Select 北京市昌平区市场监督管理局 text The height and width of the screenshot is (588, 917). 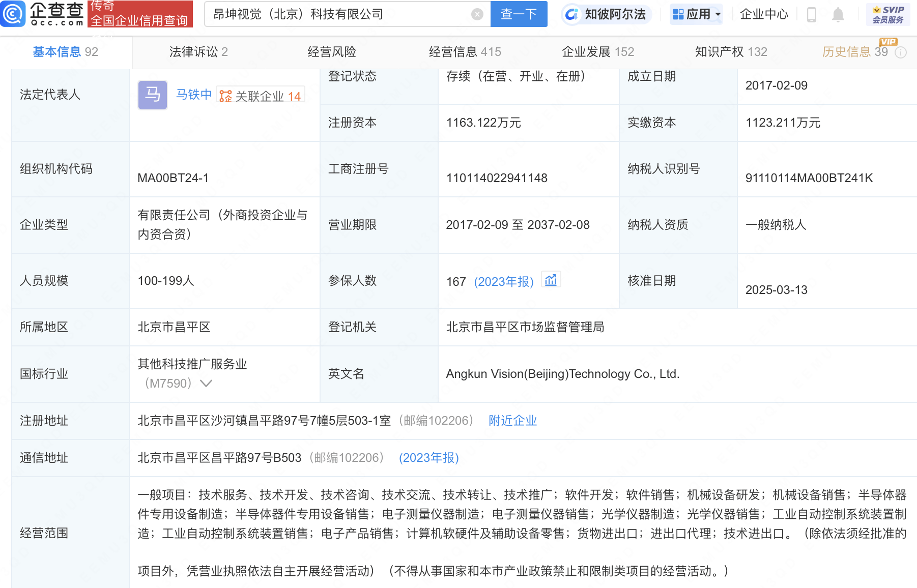click(525, 327)
